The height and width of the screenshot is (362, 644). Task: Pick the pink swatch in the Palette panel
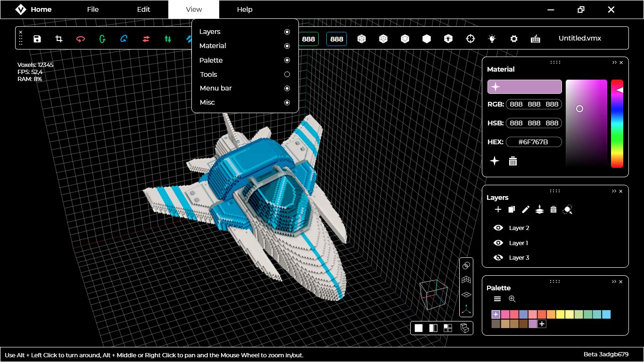tap(506, 314)
